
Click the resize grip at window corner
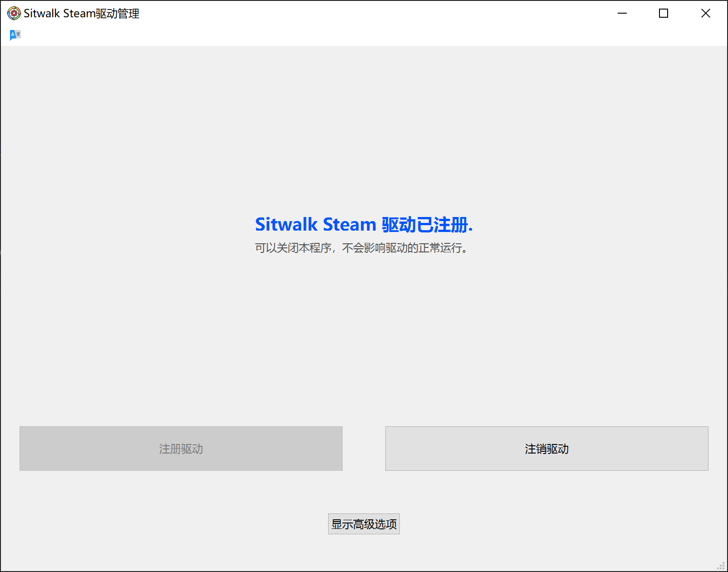pyautogui.click(x=721, y=566)
